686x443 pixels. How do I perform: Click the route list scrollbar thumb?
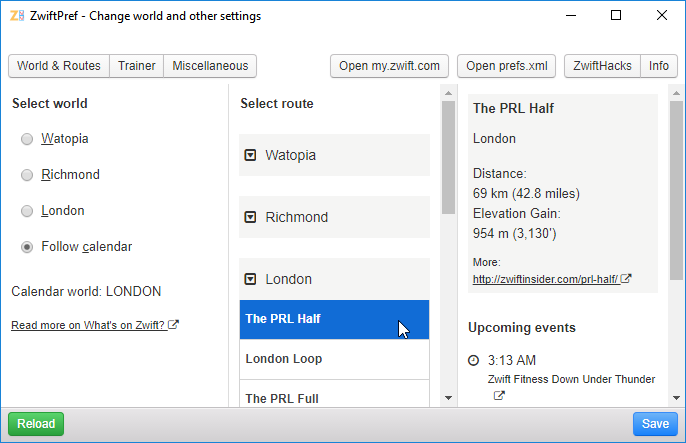pyautogui.click(x=448, y=158)
